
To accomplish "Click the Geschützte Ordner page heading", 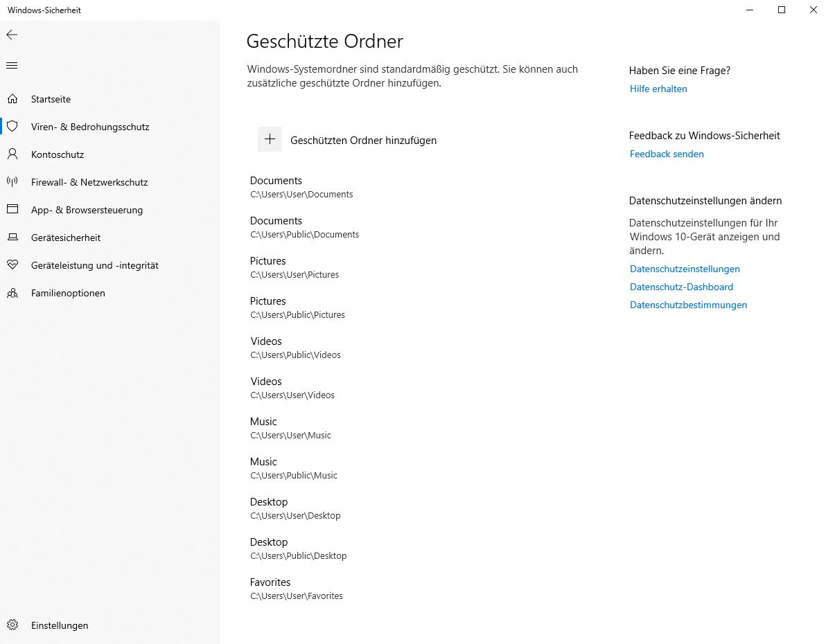I will tap(325, 41).
